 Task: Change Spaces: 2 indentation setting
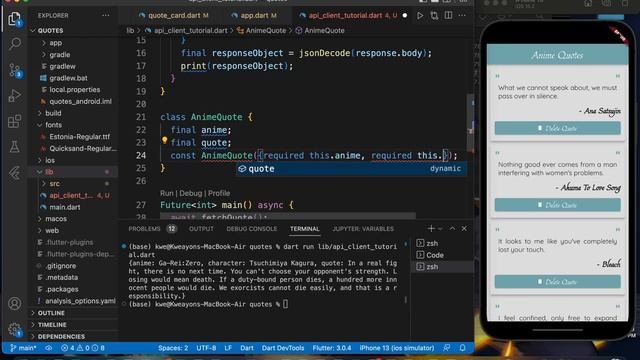[173, 348]
